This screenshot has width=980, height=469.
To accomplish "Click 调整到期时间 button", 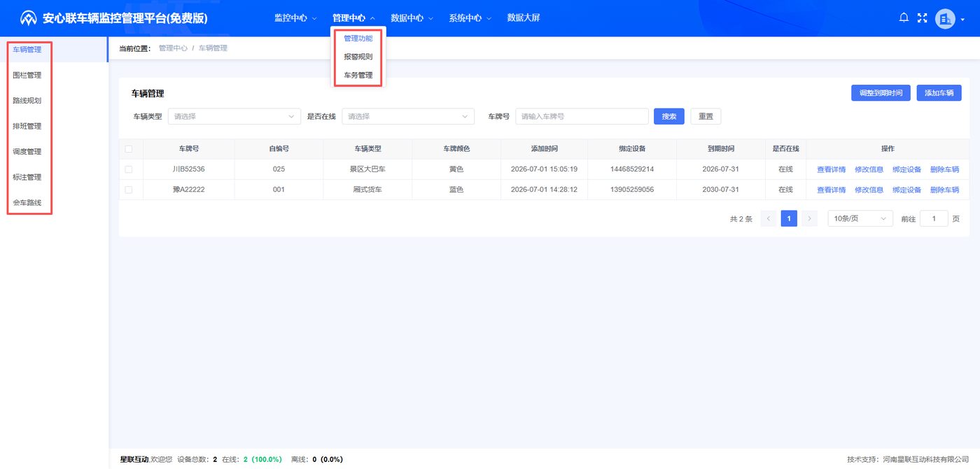I will point(881,93).
